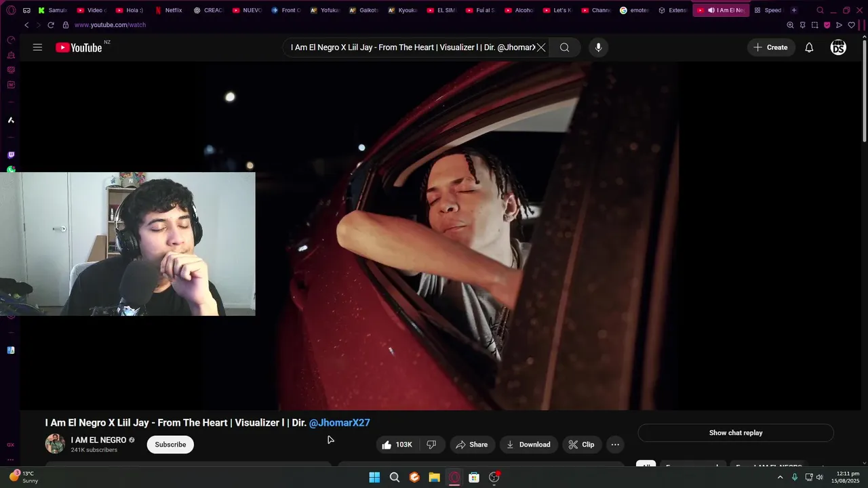The width and height of the screenshot is (868, 488).
Task: Open Microsoft Store from the taskbar
Action: pos(474,477)
